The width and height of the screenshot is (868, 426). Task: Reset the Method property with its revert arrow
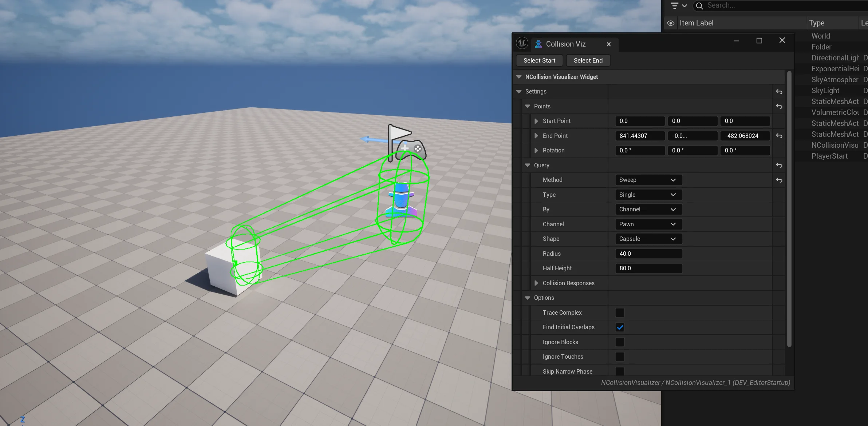[780, 180]
